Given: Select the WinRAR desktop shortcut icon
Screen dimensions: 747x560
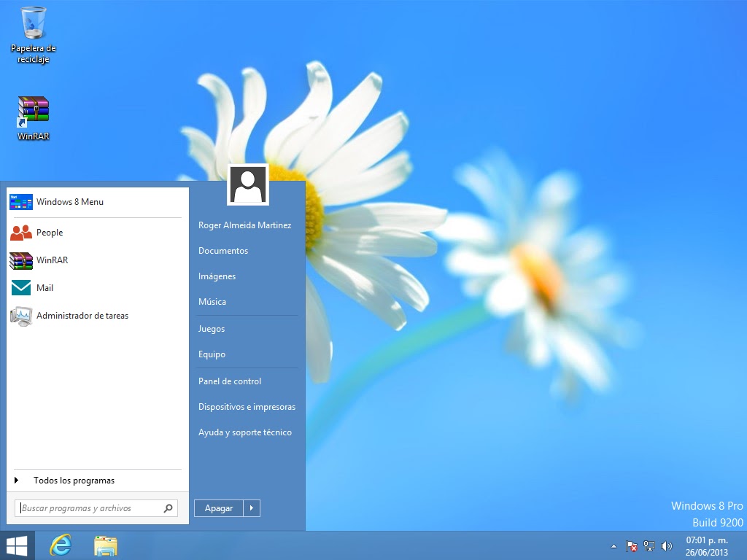Looking at the screenshot, I should click(34, 117).
